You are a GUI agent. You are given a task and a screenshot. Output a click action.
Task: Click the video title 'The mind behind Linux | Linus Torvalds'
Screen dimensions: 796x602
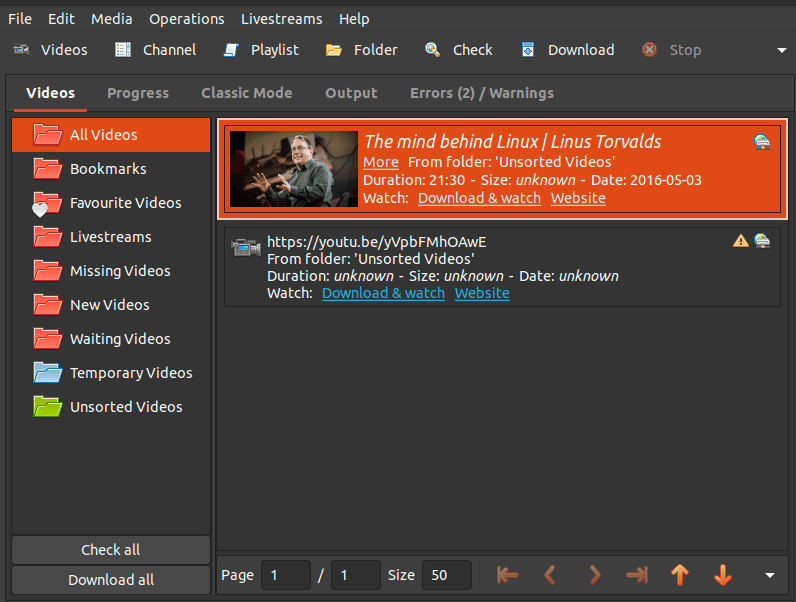click(x=513, y=142)
